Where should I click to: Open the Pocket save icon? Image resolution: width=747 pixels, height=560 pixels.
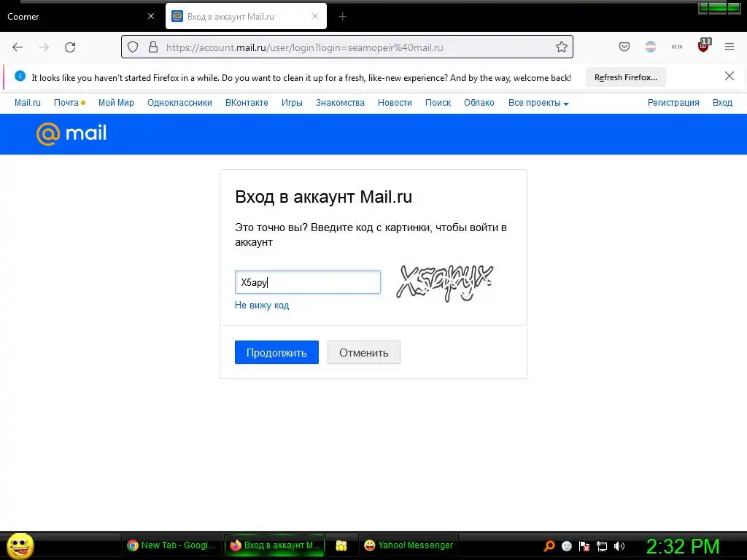[624, 47]
